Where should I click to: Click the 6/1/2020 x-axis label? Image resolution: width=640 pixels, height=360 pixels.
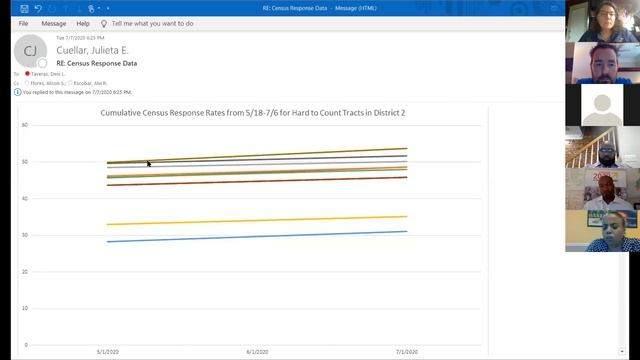[x=257, y=352]
